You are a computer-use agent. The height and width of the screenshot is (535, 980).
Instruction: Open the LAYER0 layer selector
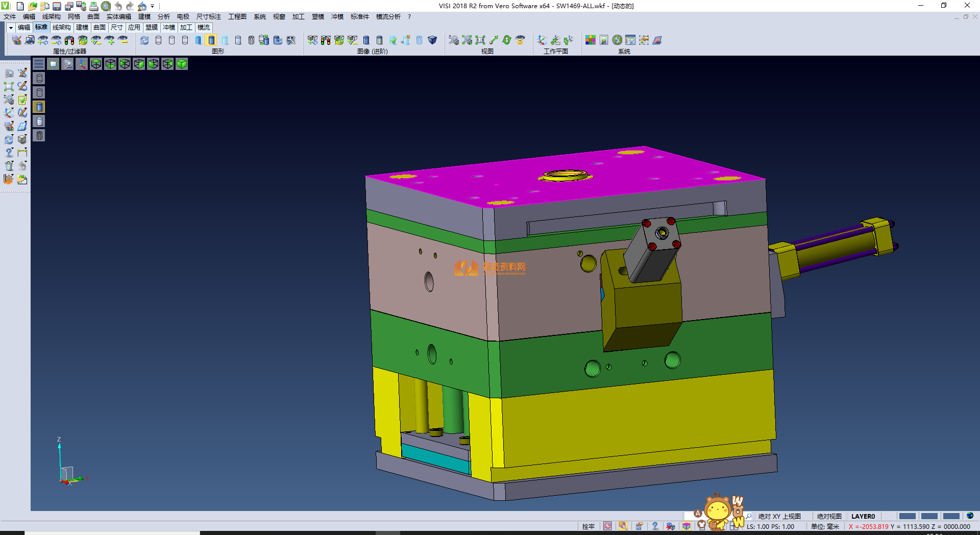coord(863,516)
